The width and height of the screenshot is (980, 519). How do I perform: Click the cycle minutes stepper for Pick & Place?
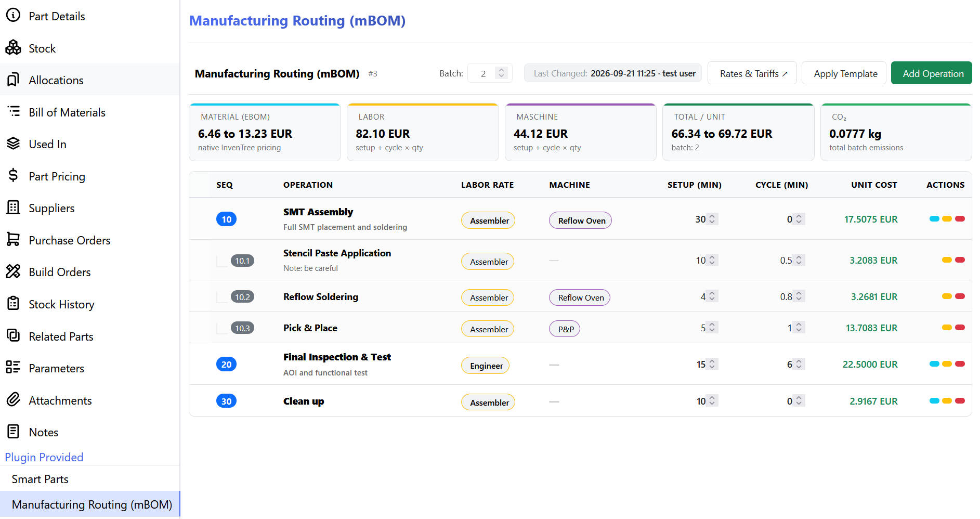click(x=799, y=328)
